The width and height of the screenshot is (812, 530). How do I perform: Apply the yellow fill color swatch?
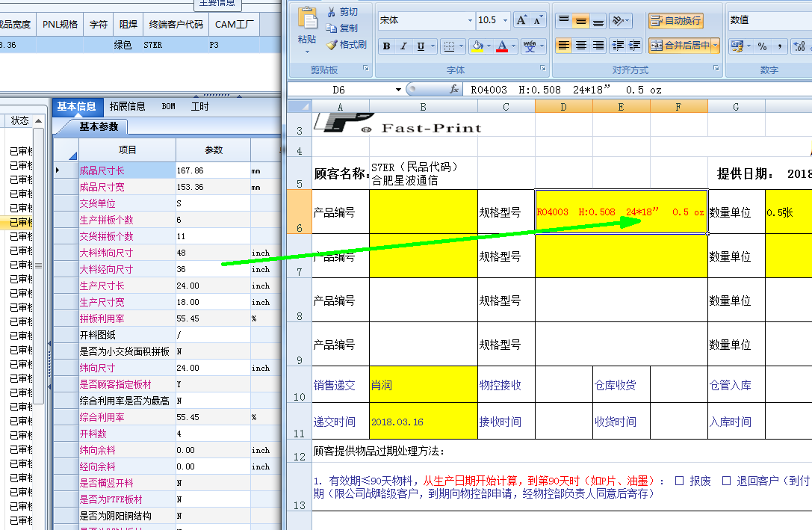point(478,46)
